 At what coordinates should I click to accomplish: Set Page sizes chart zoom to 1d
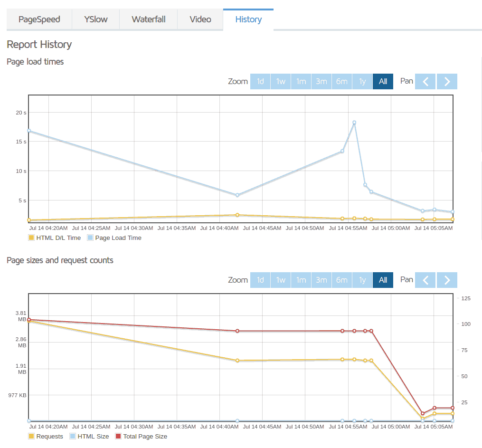(x=260, y=280)
